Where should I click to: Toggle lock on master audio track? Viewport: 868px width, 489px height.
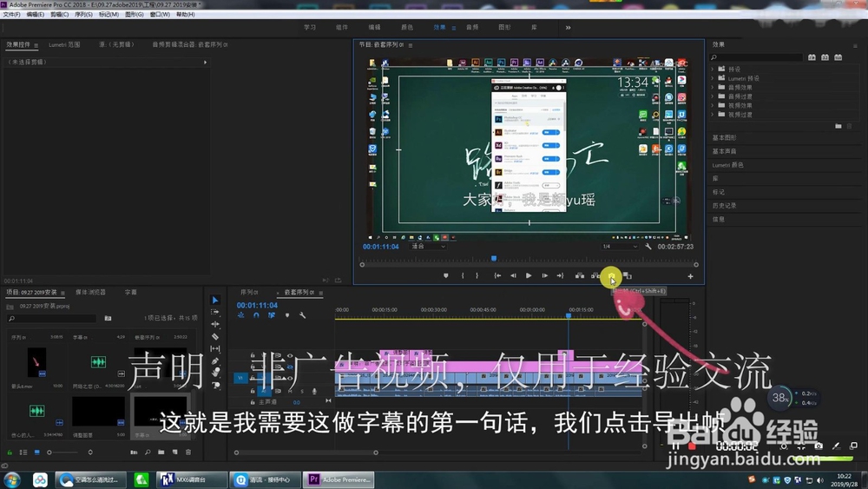[x=253, y=402]
